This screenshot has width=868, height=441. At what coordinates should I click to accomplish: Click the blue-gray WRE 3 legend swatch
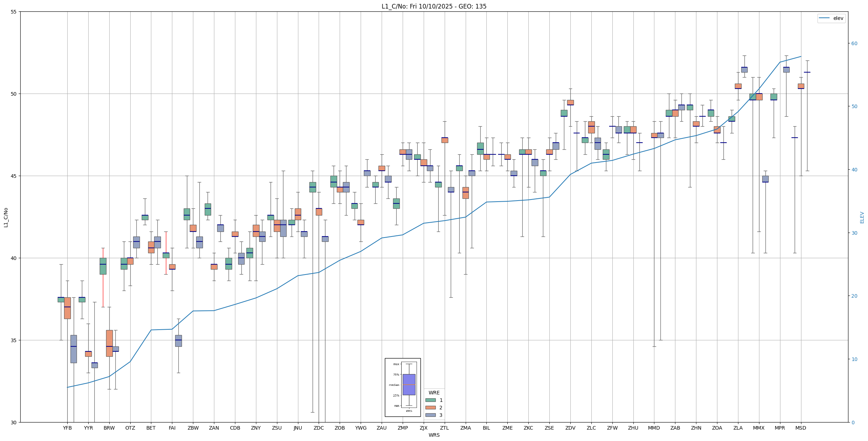[x=430, y=415]
